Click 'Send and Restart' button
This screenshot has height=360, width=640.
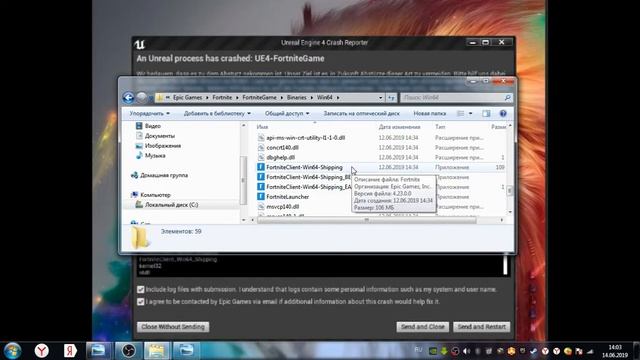(x=481, y=327)
